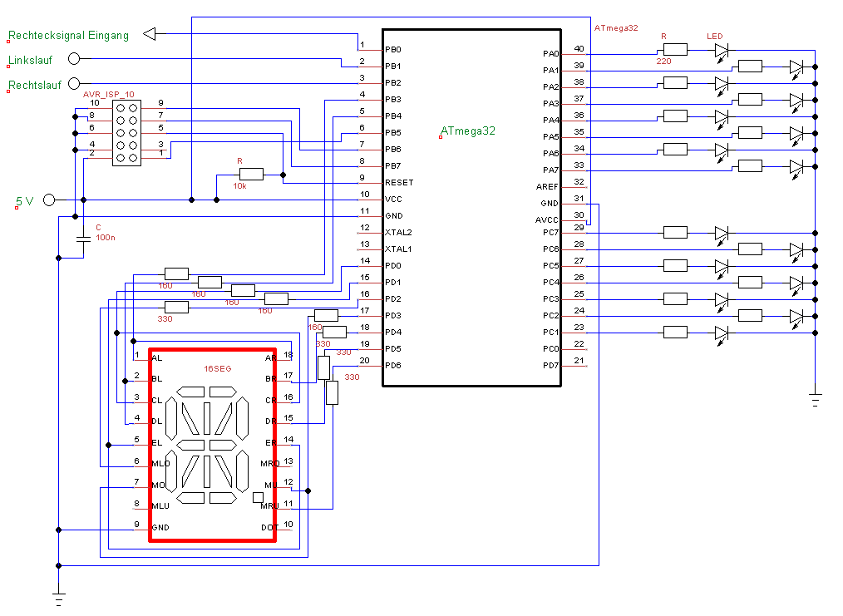Click the Rechtecksignal Eingang arrow symbol
The height and width of the screenshot is (616, 843).
tap(150, 34)
